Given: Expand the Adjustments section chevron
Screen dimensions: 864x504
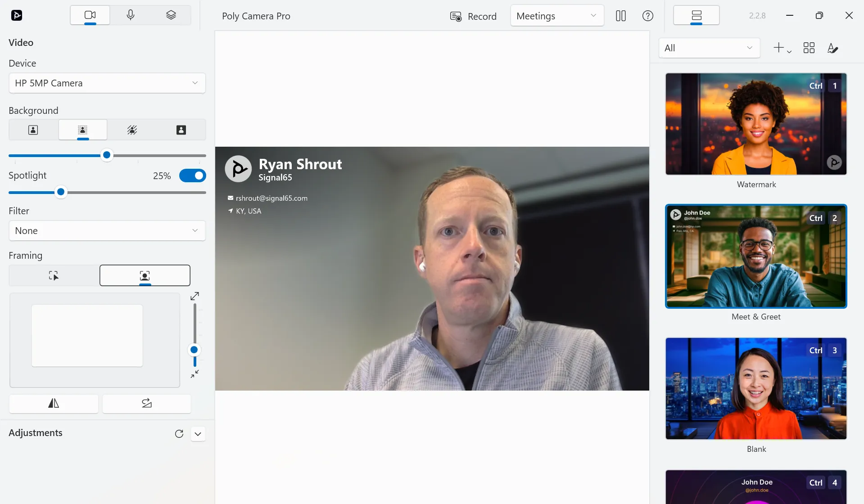Looking at the screenshot, I should point(198,434).
